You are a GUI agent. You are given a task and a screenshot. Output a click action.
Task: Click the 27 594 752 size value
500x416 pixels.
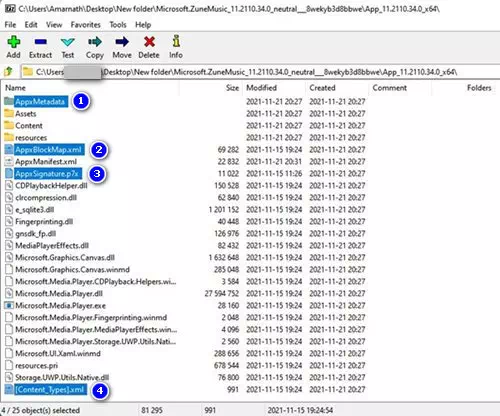tap(222, 294)
